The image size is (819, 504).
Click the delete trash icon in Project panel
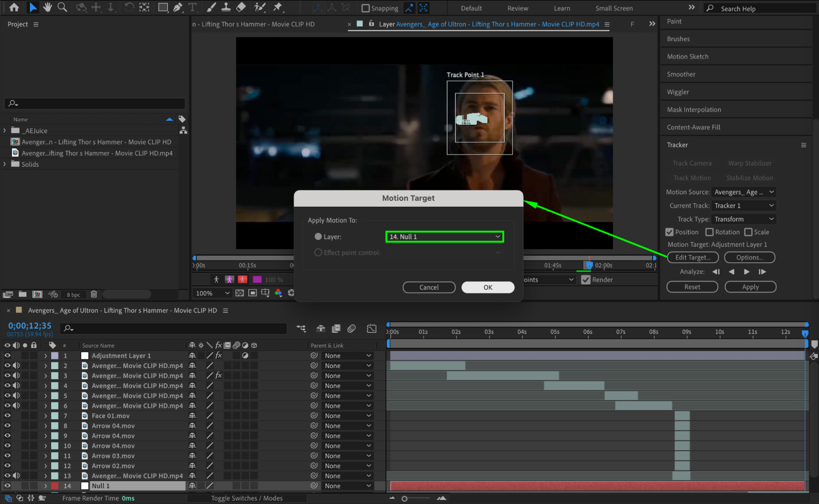pos(94,294)
